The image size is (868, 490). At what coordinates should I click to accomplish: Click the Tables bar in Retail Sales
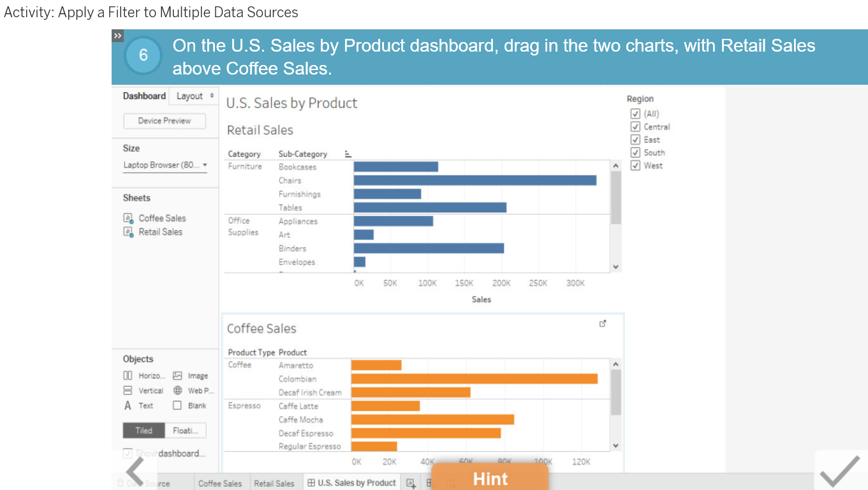tap(430, 208)
